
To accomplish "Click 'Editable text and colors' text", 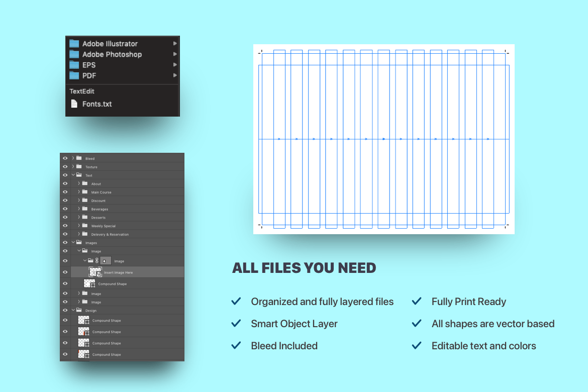I will [x=484, y=346].
